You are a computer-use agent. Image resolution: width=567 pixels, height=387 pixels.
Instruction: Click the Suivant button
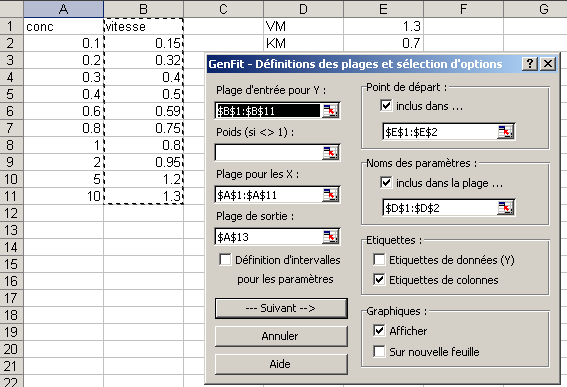pyautogui.click(x=281, y=308)
